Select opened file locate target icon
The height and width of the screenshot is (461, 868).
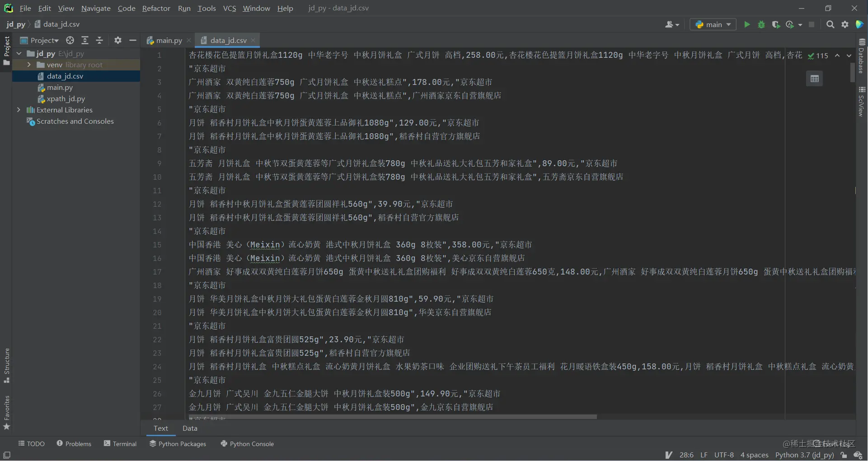click(70, 40)
